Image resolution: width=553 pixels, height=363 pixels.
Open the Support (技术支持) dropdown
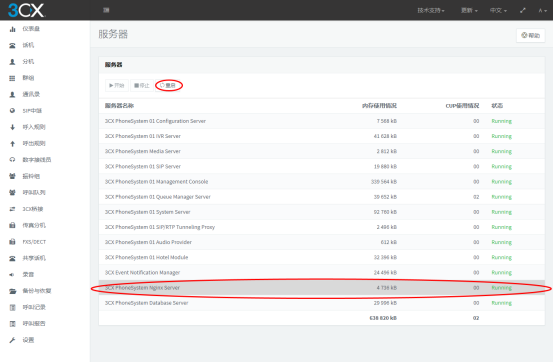point(431,11)
